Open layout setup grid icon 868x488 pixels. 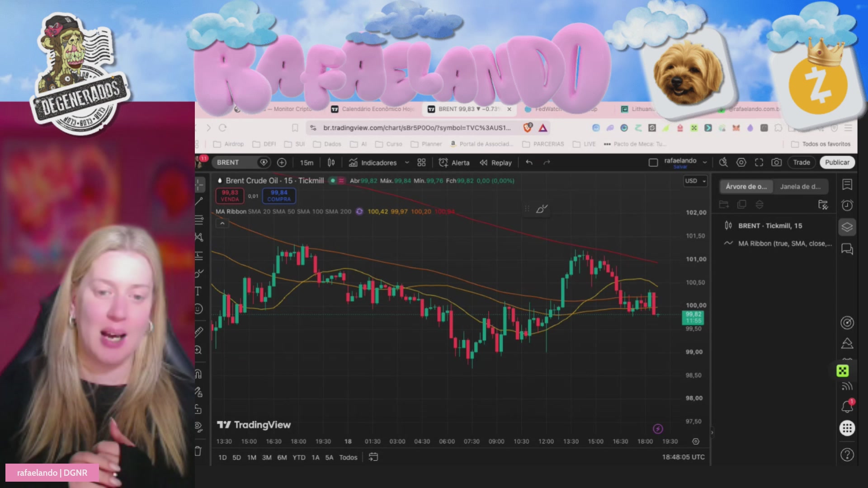pos(421,163)
